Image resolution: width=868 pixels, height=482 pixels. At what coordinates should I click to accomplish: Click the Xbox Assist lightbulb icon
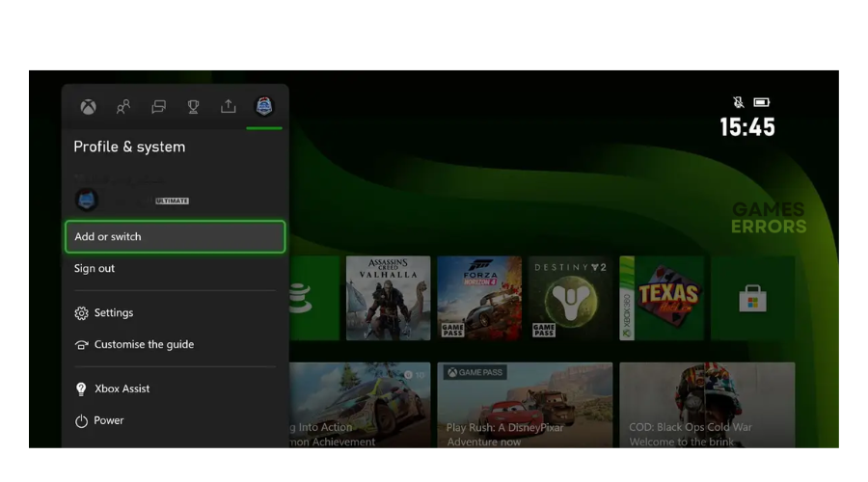[x=81, y=389]
